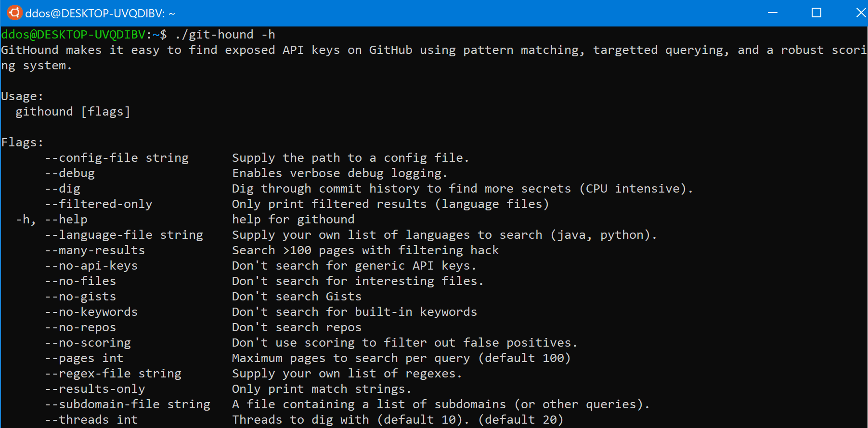Viewport: 868px width, 428px height.
Task: Click the green prompt ddos@DESKTOP-UVQDIBV
Action: point(73,35)
